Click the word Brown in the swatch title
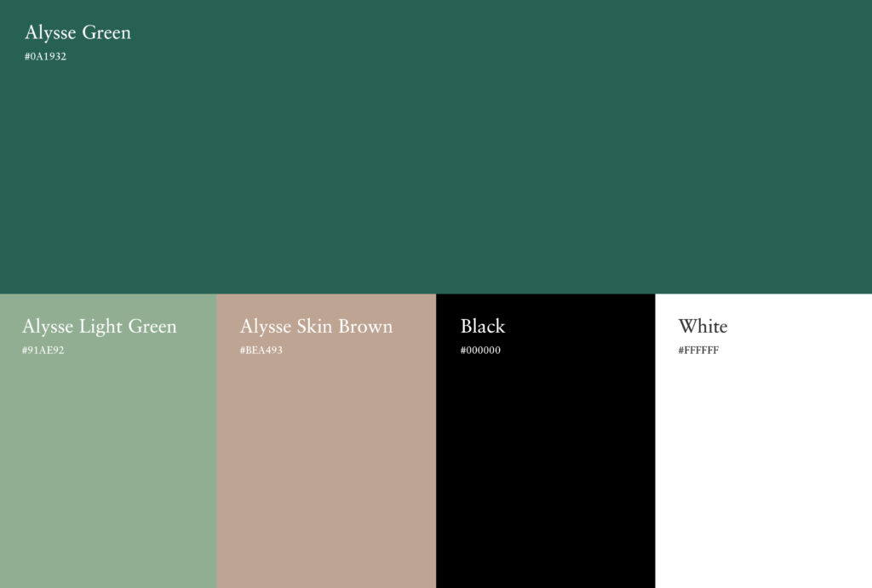Screen dimensions: 872x588 click(365, 326)
